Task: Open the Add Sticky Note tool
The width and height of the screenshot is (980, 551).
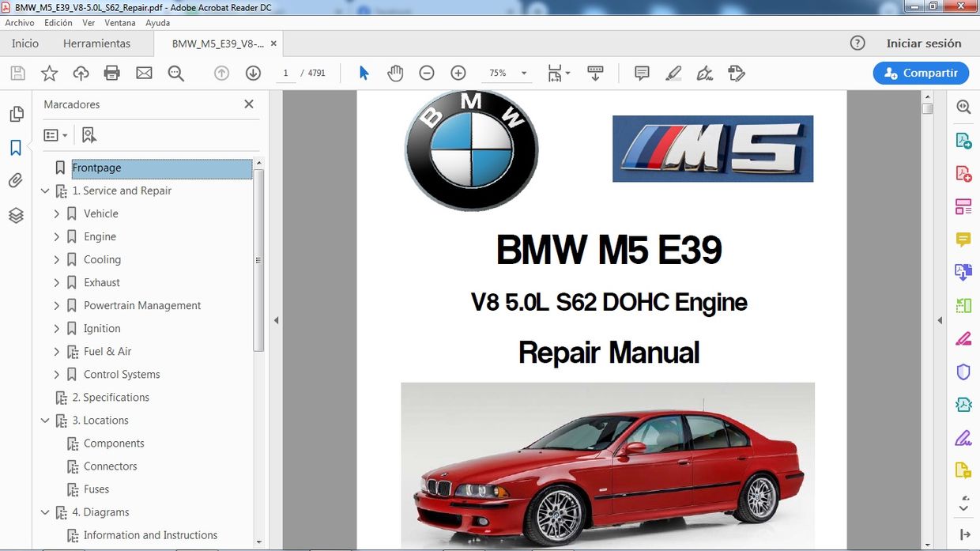Action: tap(642, 73)
